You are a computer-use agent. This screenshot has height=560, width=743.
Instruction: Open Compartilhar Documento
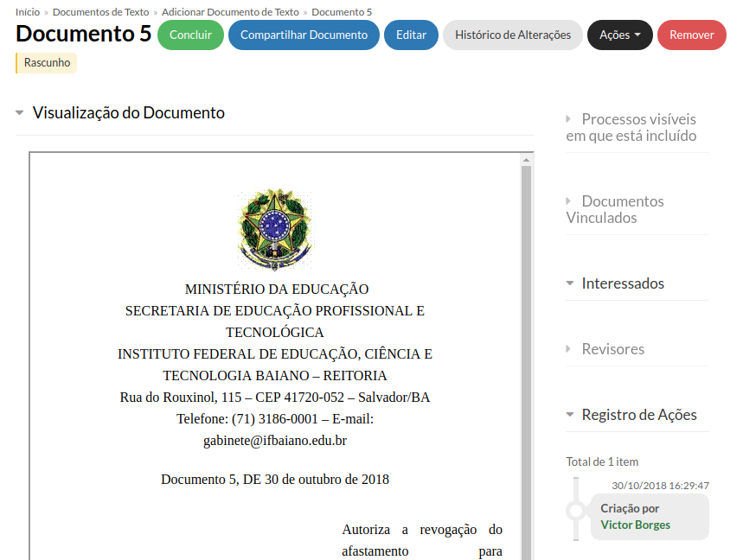pos(304,35)
